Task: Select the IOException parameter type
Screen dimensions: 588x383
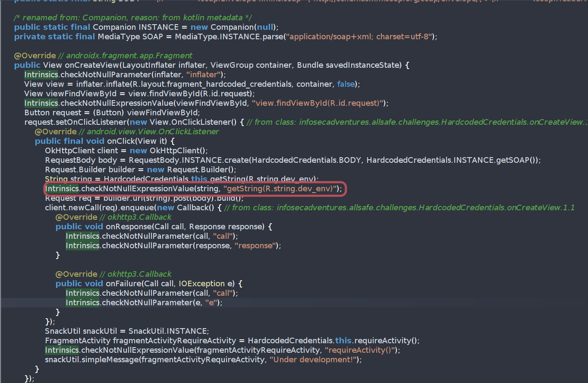Action: pyautogui.click(x=201, y=284)
